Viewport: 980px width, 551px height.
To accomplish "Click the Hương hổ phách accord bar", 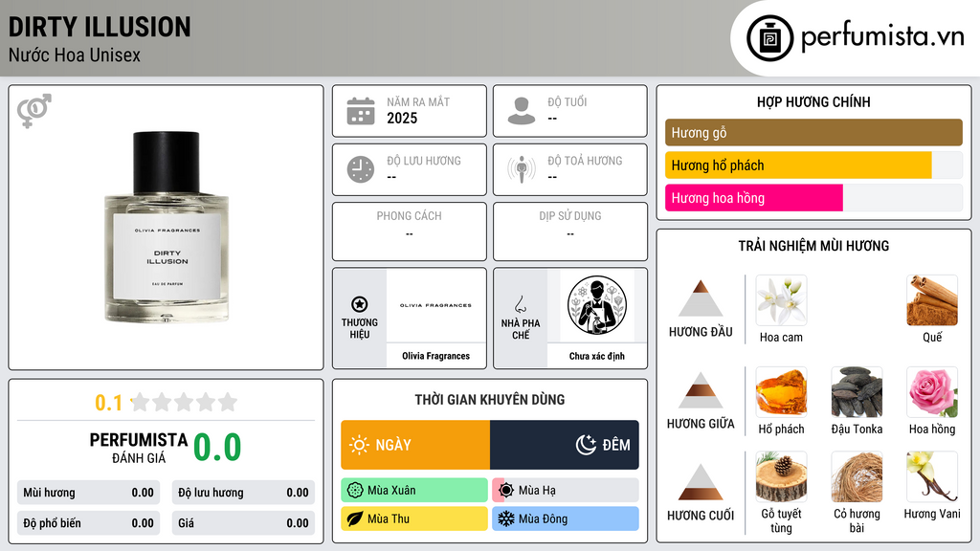I will 813,165.
